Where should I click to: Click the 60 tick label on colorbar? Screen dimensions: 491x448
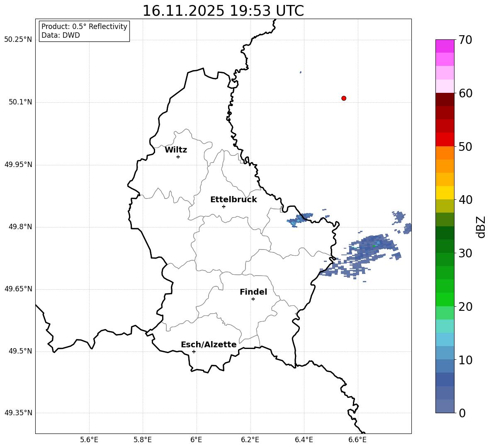point(465,93)
